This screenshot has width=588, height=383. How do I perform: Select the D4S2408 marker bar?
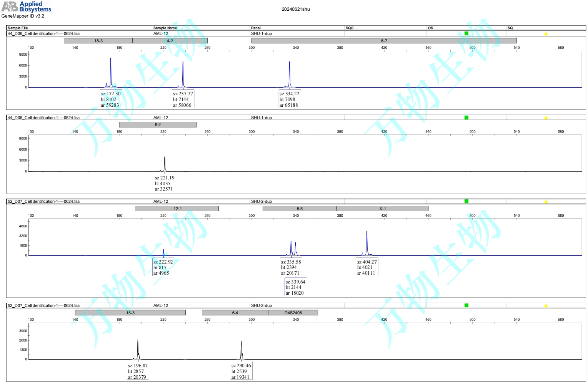[293, 313]
